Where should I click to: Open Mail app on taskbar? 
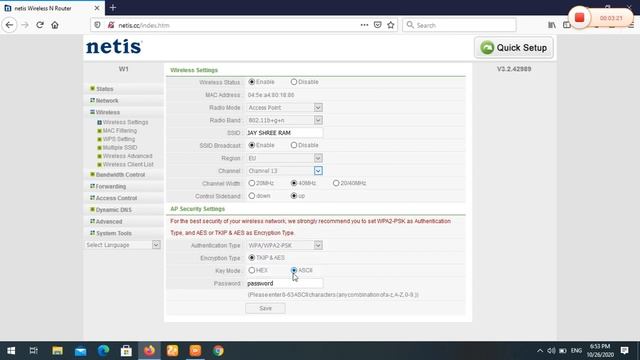click(80, 351)
